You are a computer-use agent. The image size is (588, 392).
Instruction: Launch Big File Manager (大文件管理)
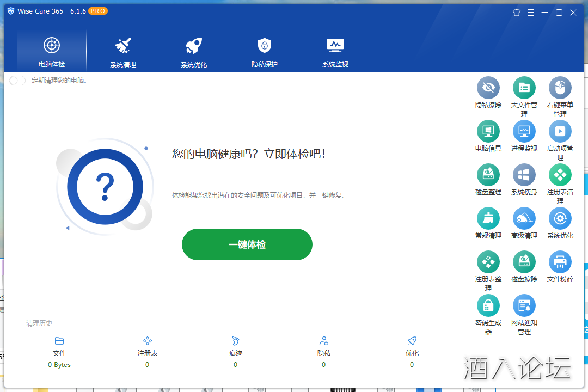(524, 88)
